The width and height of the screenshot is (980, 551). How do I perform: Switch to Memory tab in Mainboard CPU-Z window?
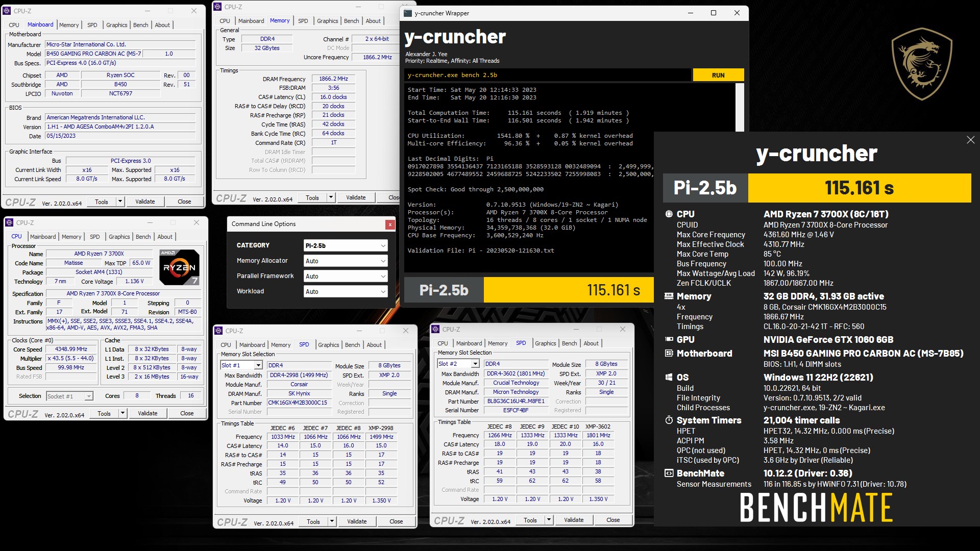[x=69, y=25]
